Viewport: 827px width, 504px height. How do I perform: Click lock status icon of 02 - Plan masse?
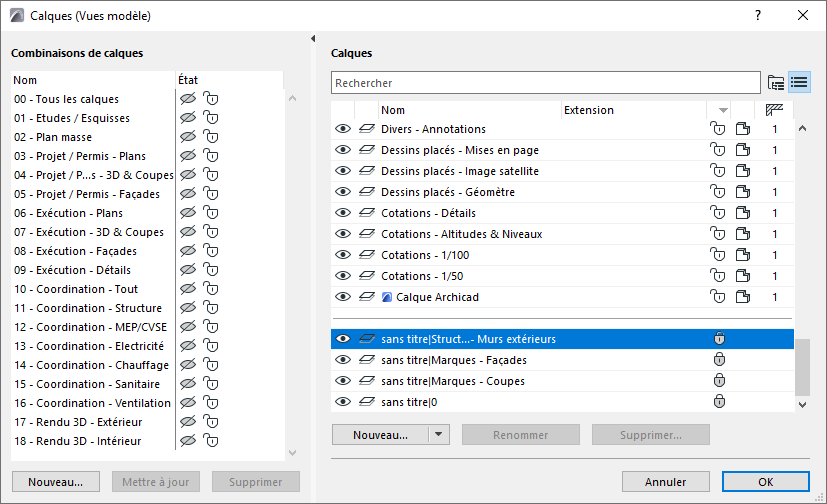[x=210, y=137]
